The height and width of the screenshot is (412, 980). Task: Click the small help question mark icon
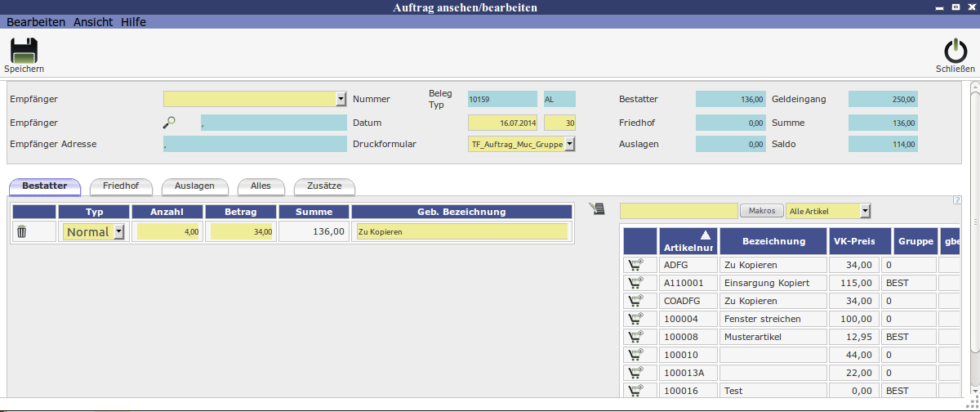tap(955, 200)
